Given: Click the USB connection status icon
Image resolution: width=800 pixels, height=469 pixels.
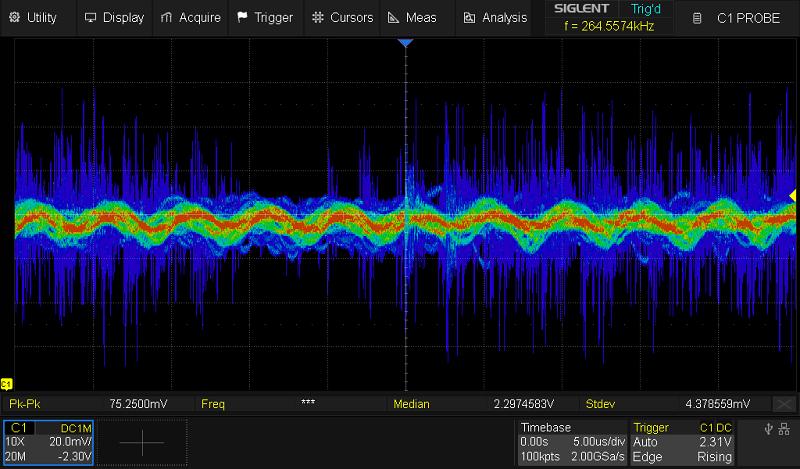Looking at the screenshot, I should point(768,430).
